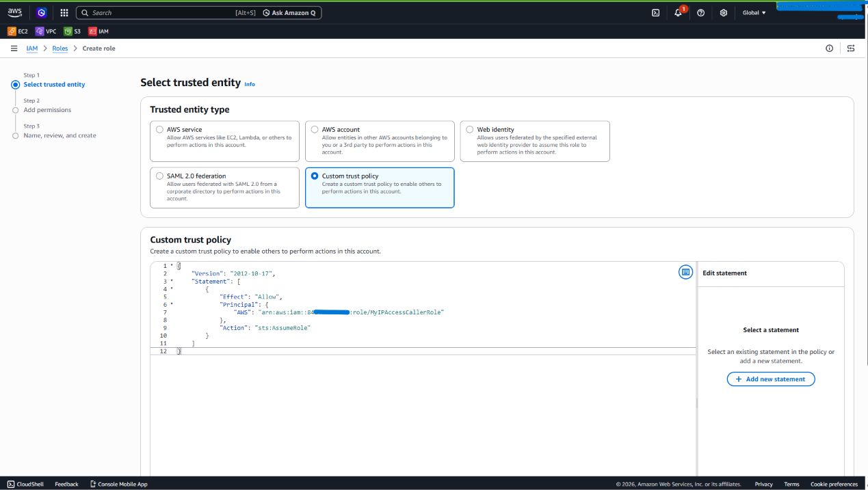Screen dimensions: 868x490
Task: Go to Roles breadcrumb link
Action: click(60, 49)
